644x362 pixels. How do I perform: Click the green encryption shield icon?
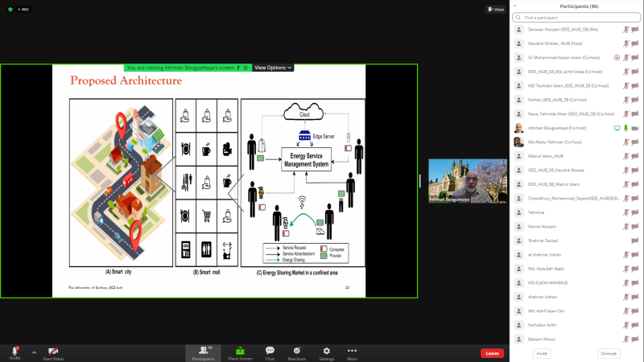[x=10, y=9]
